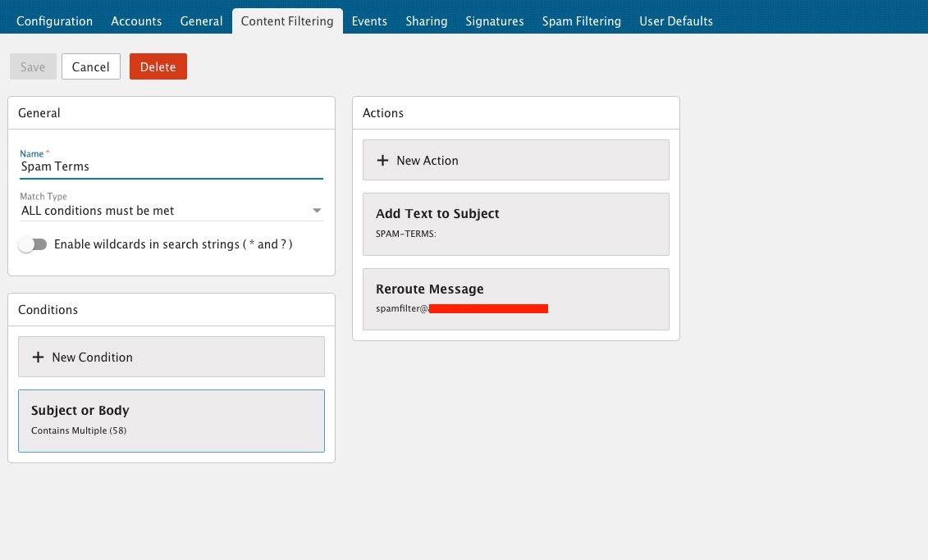Open the User Defaults tab

[x=675, y=21]
